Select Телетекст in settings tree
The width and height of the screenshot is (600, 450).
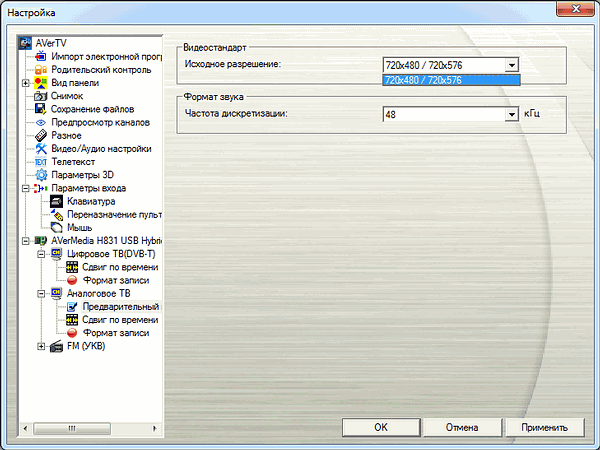coord(73,162)
